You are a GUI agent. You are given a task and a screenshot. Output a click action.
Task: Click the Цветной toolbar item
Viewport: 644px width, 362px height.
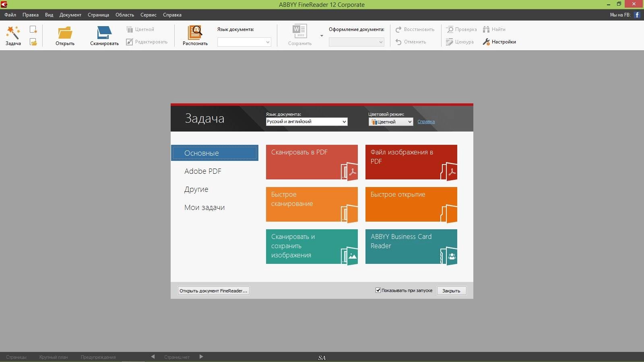[140, 29]
